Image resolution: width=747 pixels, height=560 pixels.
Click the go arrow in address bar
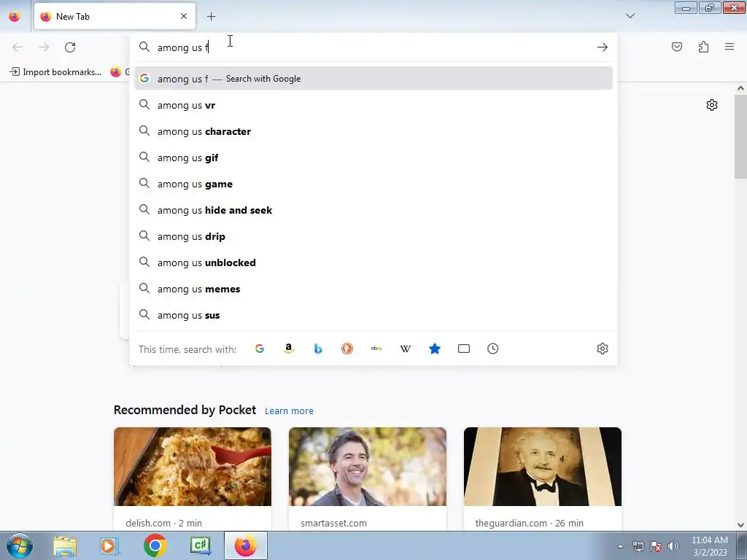coord(602,47)
